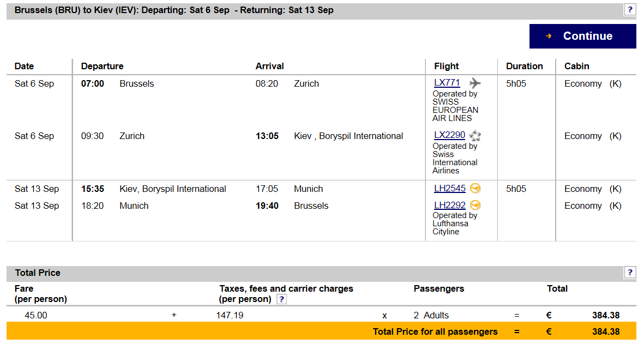Click the 2 Adults passenger count

pyautogui.click(x=431, y=315)
